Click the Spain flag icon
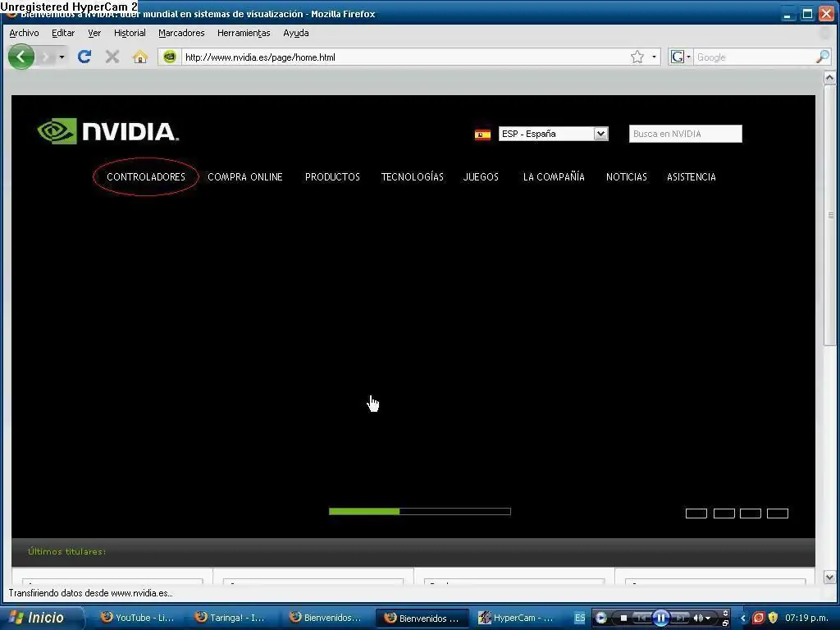 [482, 134]
